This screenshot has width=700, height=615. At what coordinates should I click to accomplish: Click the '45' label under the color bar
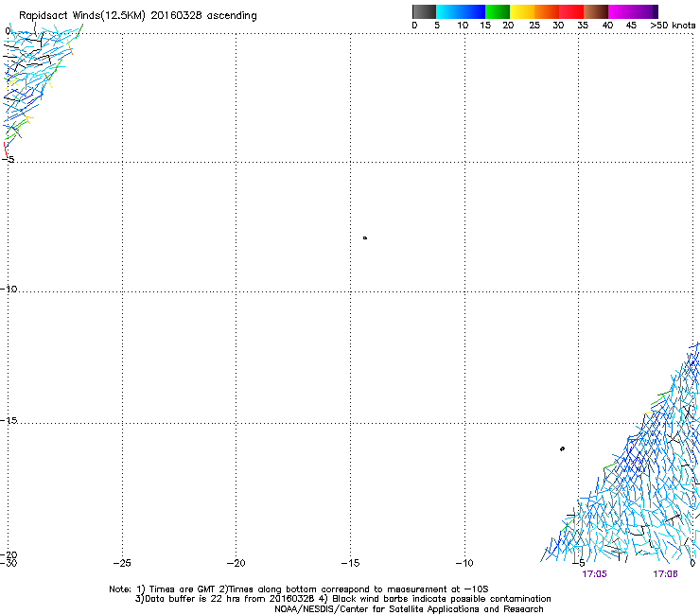pos(631,26)
